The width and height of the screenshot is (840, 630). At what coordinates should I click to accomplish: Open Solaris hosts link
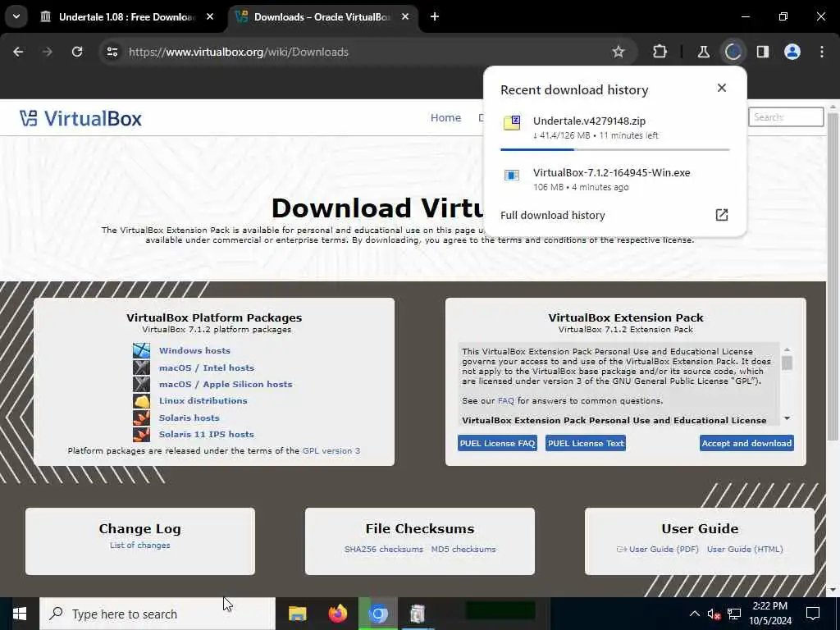coord(189,418)
